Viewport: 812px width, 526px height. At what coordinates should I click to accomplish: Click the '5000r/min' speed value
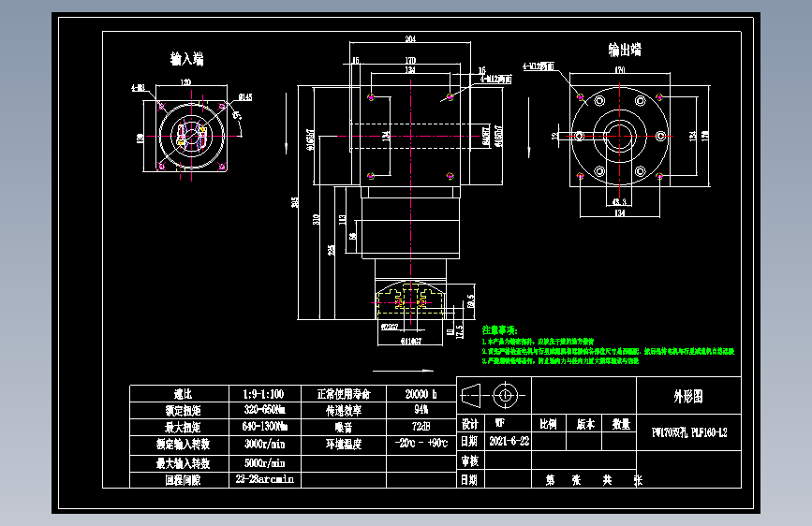coord(265,463)
